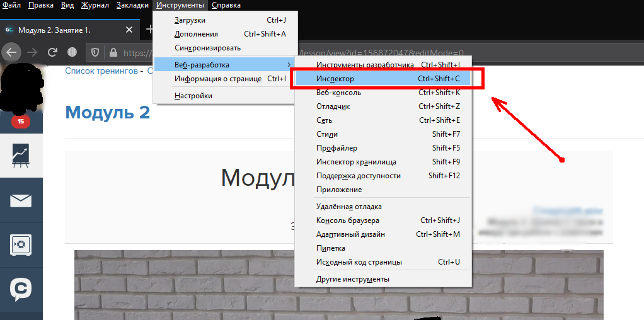
Task: Click the brick wall image thumbnail
Action: pyautogui.click(x=339, y=285)
